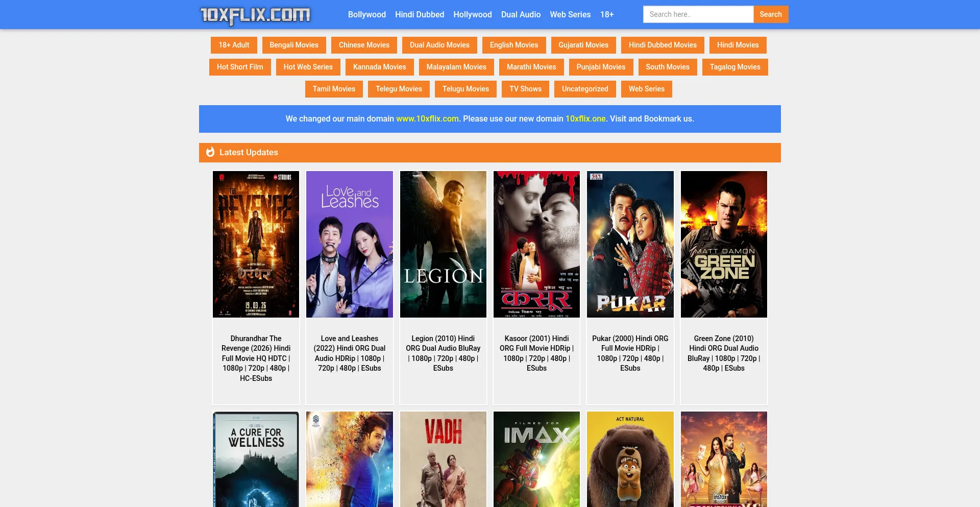The image size is (980, 507).
Task: Follow the www.10xflix.com link in the notice
Action: point(427,119)
